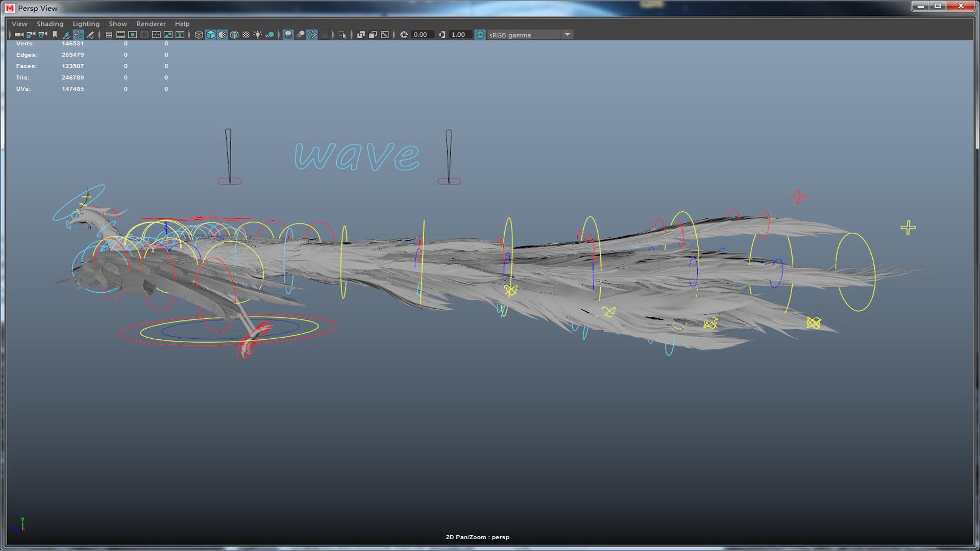This screenshot has width=980, height=551.
Task: Select the wave text control curve
Action: [x=357, y=156]
